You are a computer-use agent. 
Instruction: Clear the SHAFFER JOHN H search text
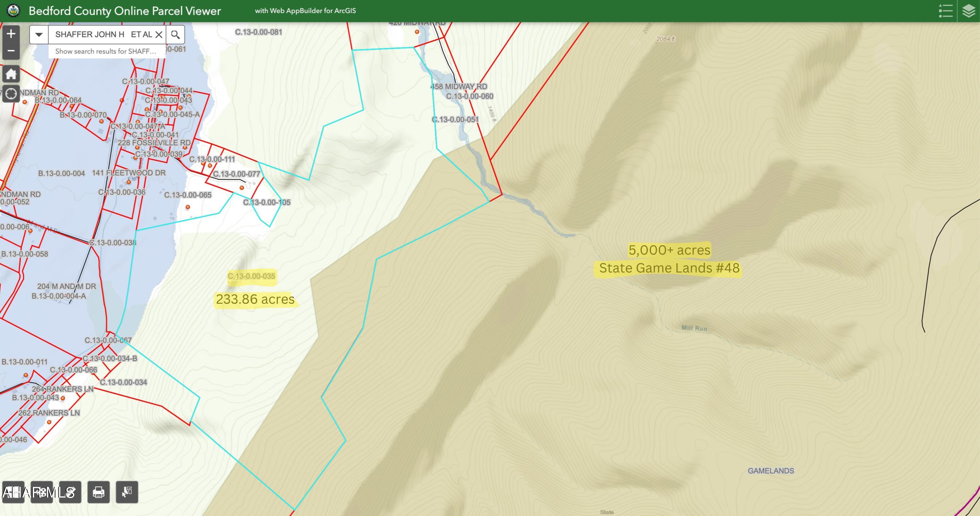(159, 35)
